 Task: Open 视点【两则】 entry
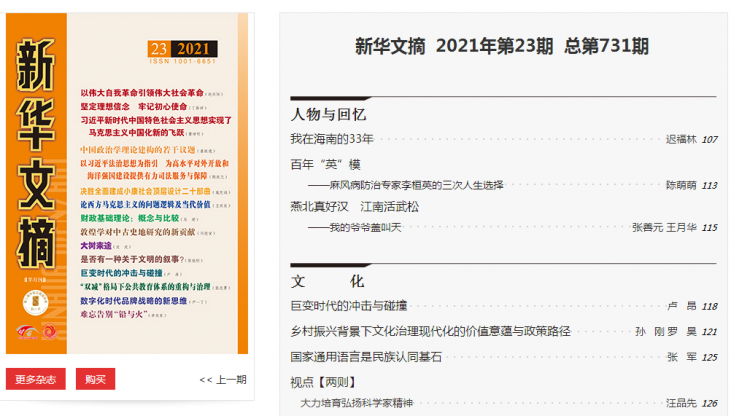(x=324, y=383)
